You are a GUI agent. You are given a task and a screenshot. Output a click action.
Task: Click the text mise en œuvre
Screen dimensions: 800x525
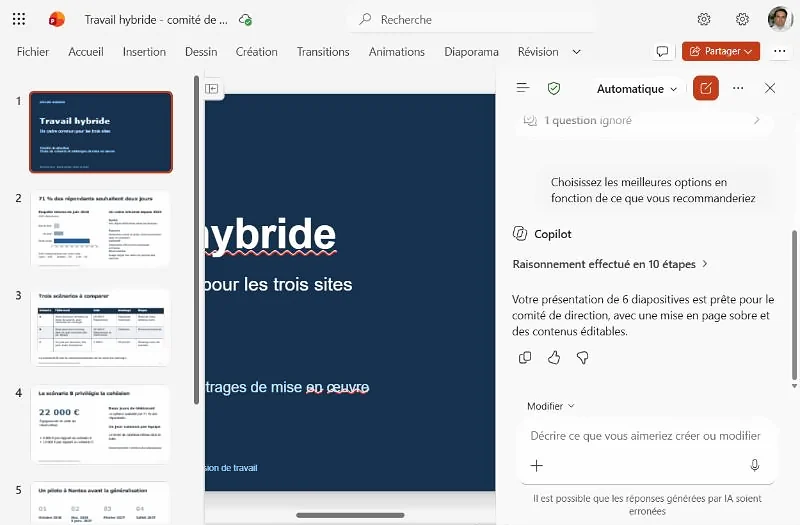[320, 387]
